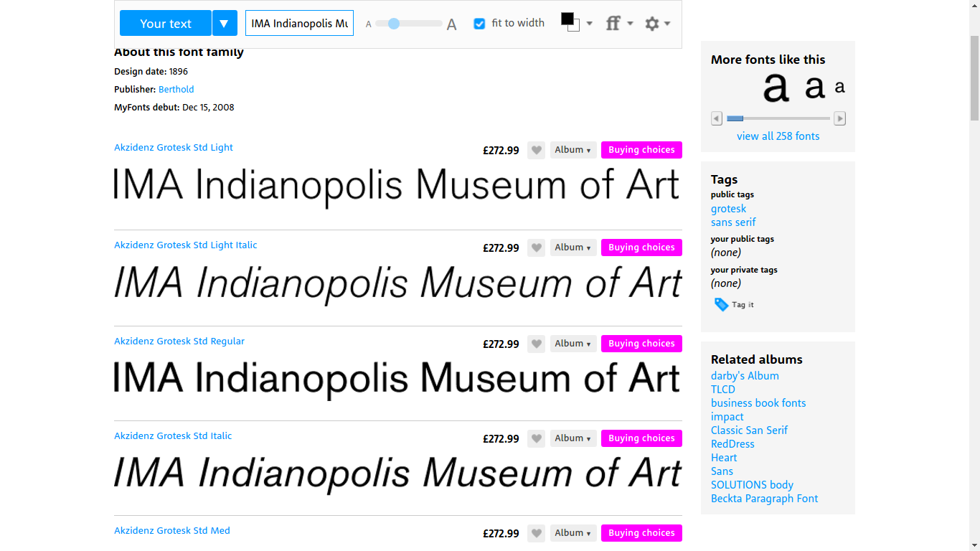
Task: Expand the Your text dropdown arrow
Action: tap(225, 24)
